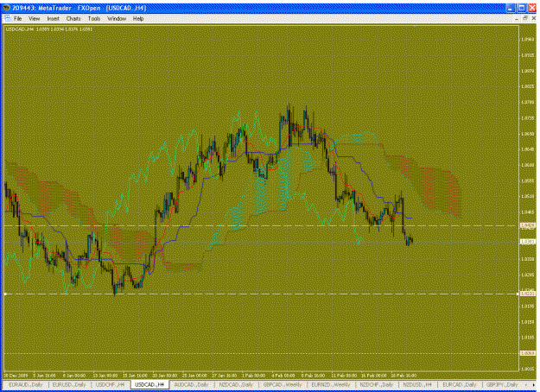Image resolution: width=540 pixels, height=392 pixels.
Task: Switch to the NZDCAD Daily chart tab
Action: pos(236,384)
